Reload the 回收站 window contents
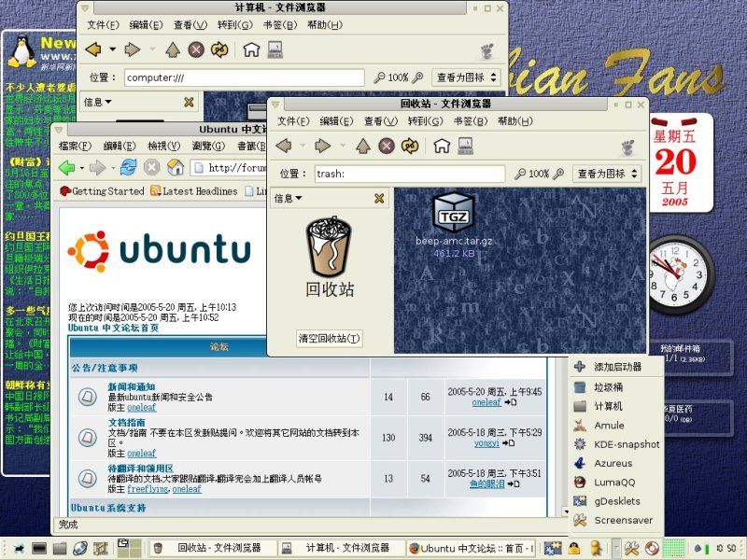The width and height of the screenshot is (747, 560). pos(410,146)
